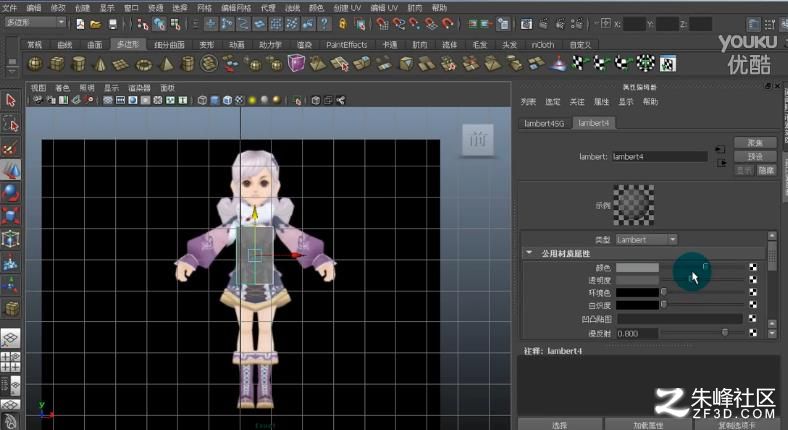Click the map button for 凹凸贴图
Screen dimensions: 788x430
pos(753,318)
